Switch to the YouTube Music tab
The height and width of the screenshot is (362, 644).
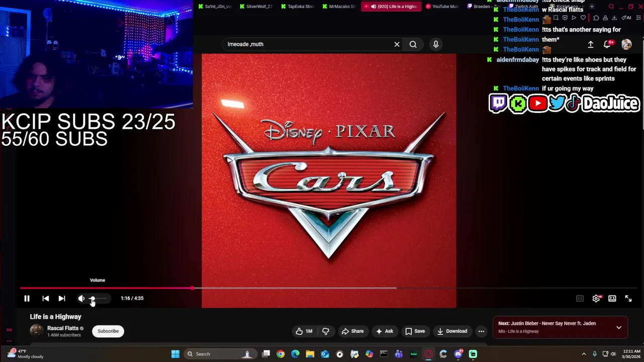coord(442,7)
